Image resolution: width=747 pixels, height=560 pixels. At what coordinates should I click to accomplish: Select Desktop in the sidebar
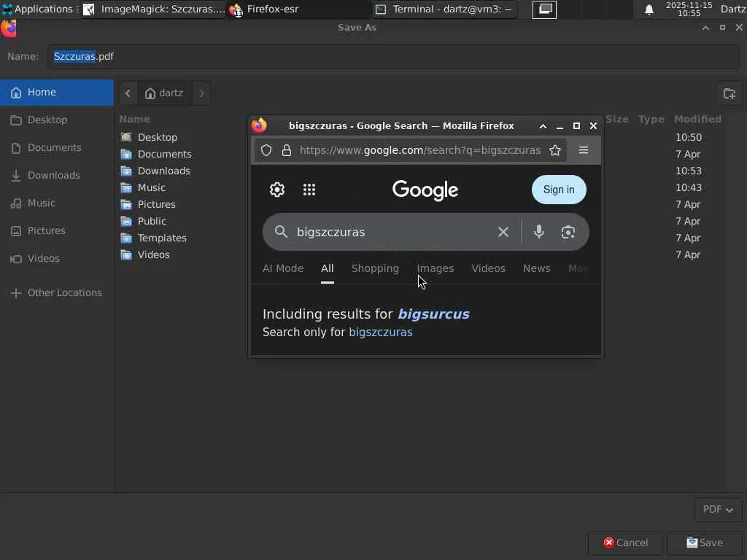tap(57, 120)
